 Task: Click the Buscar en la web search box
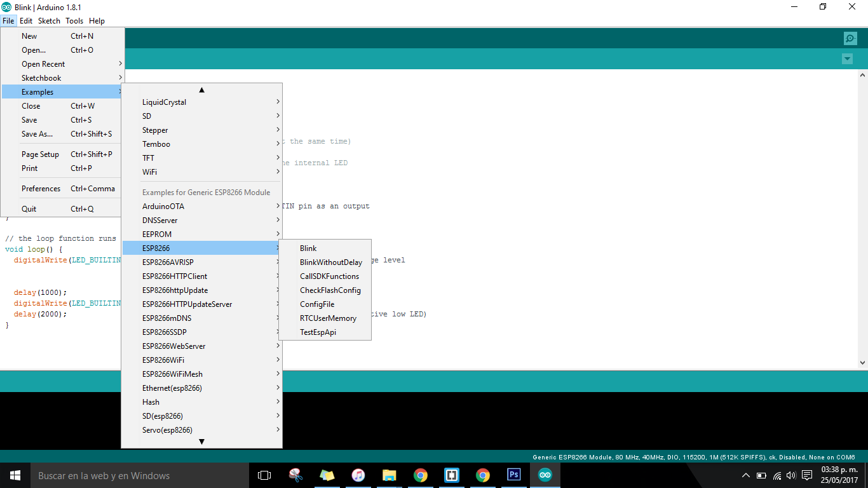(x=139, y=475)
